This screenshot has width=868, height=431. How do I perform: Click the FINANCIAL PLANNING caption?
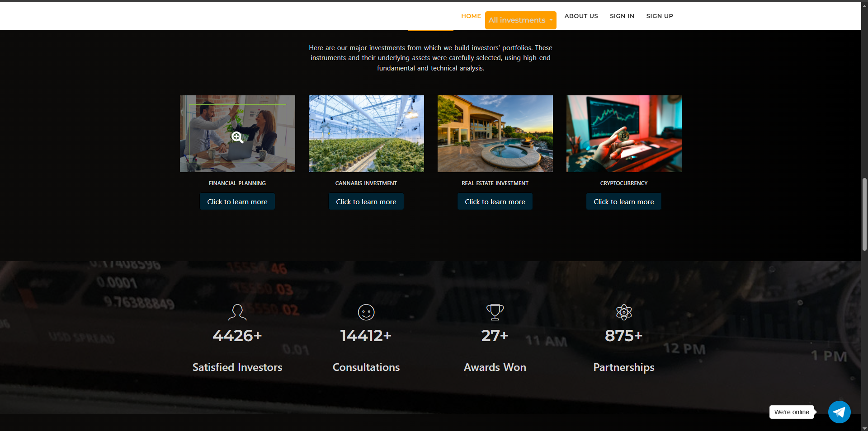237,183
